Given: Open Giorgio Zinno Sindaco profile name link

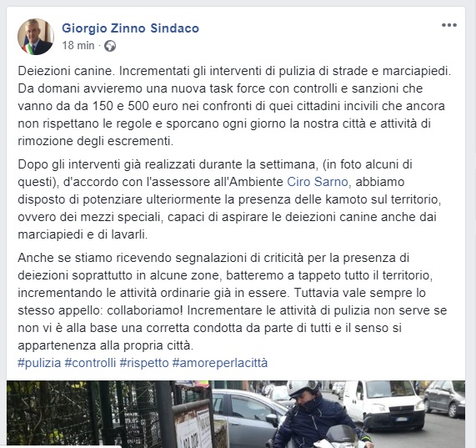Looking at the screenshot, I should tap(131, 28).
